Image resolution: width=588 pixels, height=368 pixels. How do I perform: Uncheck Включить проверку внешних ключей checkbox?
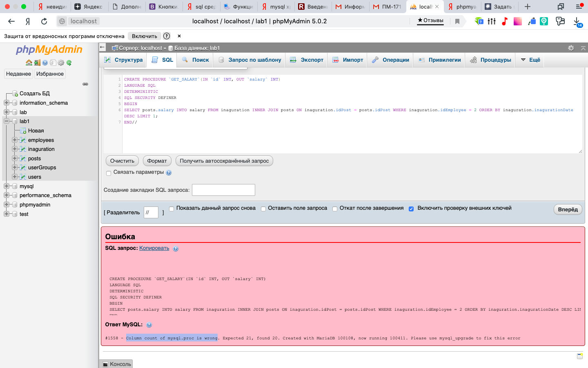(x=411, y=209)
